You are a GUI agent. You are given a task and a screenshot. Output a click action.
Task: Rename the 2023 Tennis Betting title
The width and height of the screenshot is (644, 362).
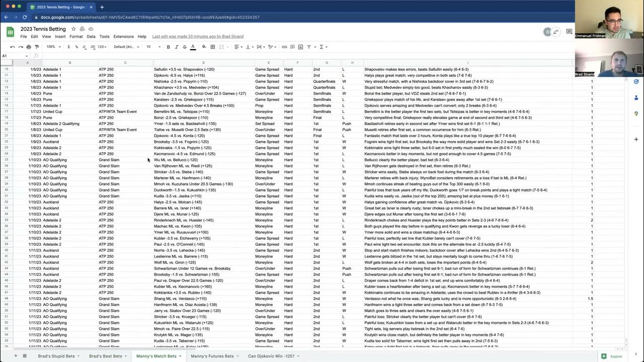click(43, 29)
